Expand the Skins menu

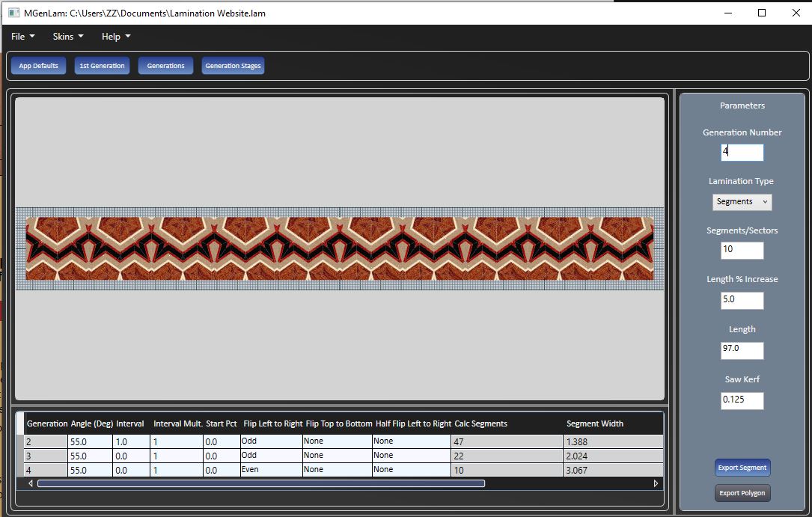coord(67,37)
